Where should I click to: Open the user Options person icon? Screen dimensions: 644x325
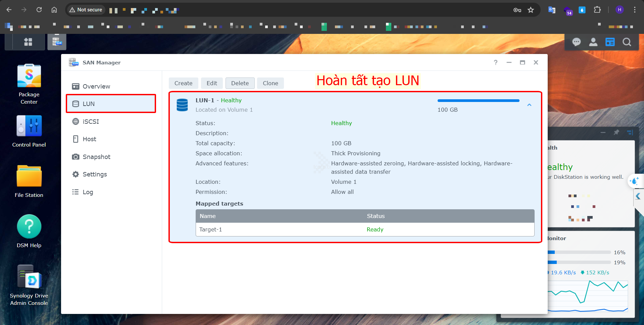(593, 42)
